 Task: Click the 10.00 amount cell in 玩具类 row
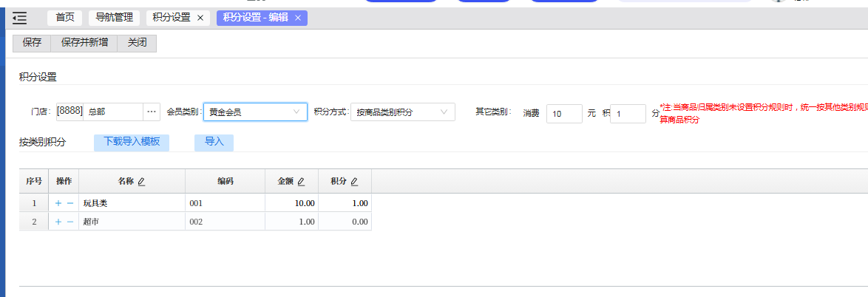pyautogui.click(x=292, y=203)
